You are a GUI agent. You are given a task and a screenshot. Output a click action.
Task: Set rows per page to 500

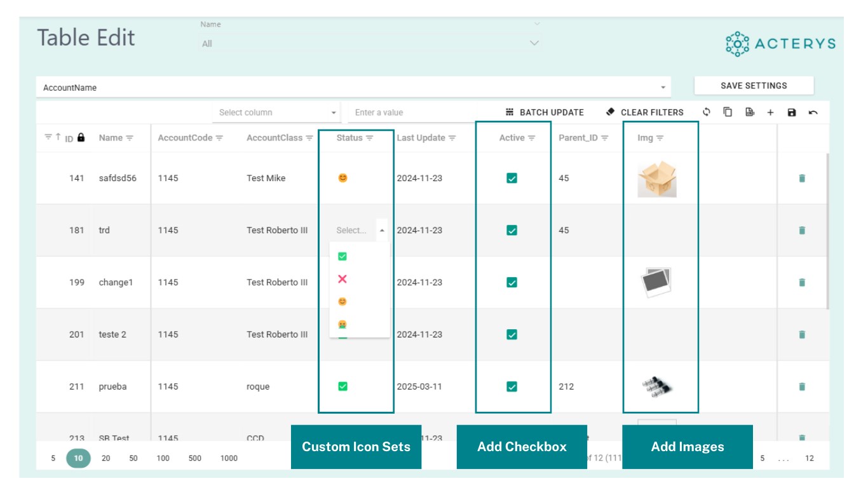click(195, 458)
